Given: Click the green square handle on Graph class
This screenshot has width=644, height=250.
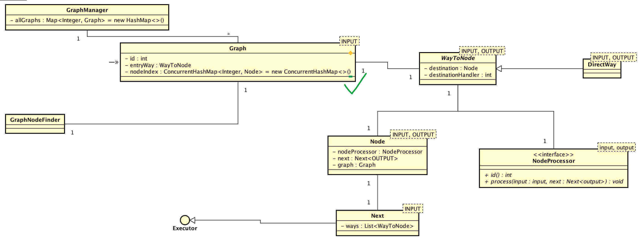Looking at the screenshot, I should 351,77.
